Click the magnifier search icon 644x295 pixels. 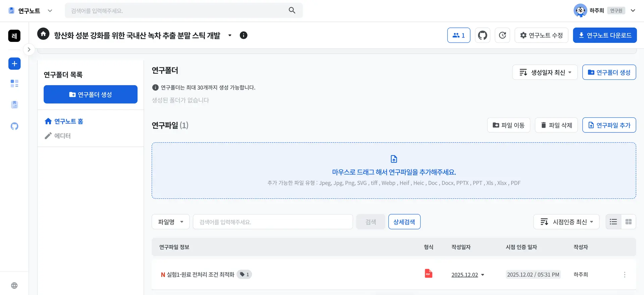292,10
